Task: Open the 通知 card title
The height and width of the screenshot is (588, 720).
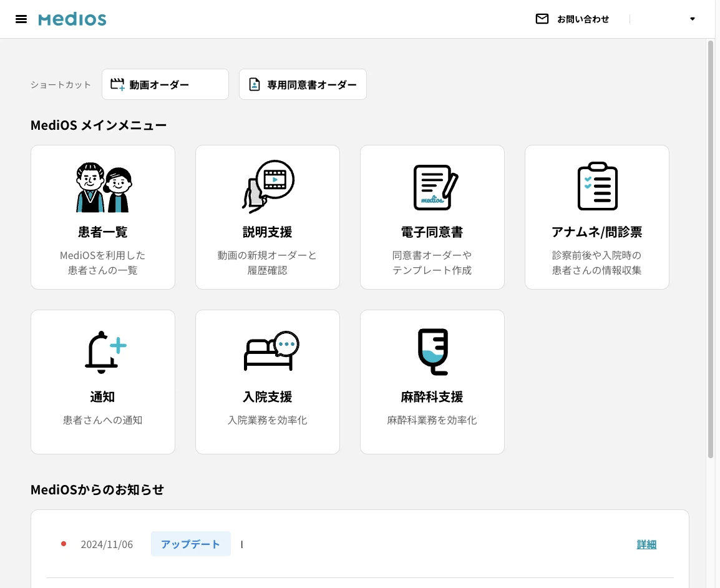Action: (x=103, y=397)
